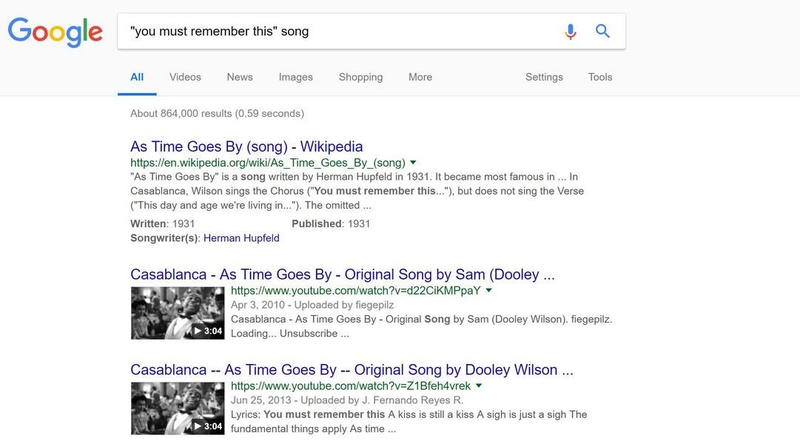
Task: Open As Time Goes By Wikipedia link
Action: [x=246, y=146]
